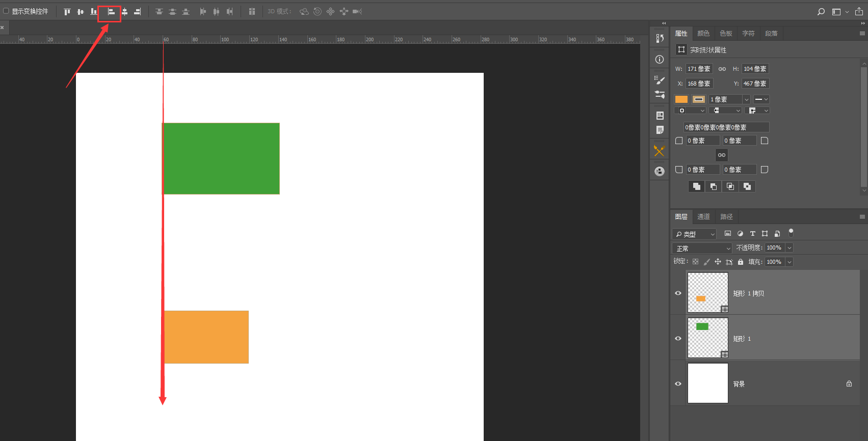Image resolution: width=868 pixels, height=441 pixels.
Task: Open the search magnifier in the options bar
Action: [x=821, y=12]
